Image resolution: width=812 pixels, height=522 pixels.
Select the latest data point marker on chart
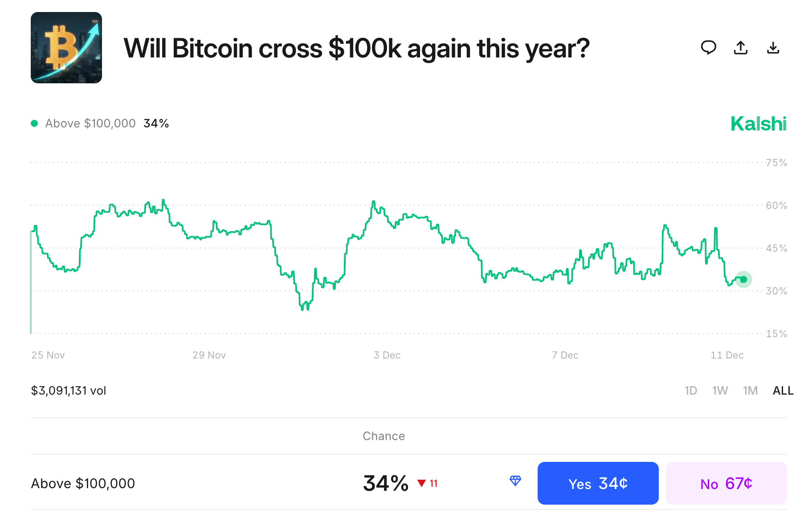743,280
